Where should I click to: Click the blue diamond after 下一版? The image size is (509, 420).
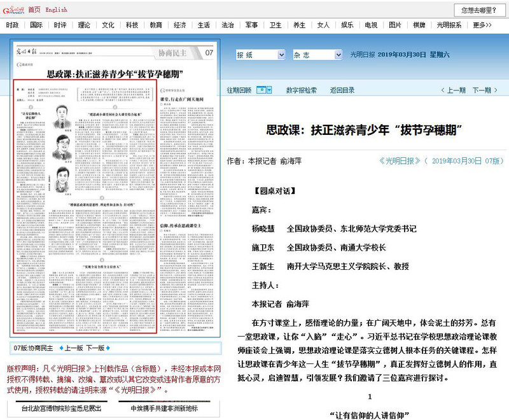109,349
